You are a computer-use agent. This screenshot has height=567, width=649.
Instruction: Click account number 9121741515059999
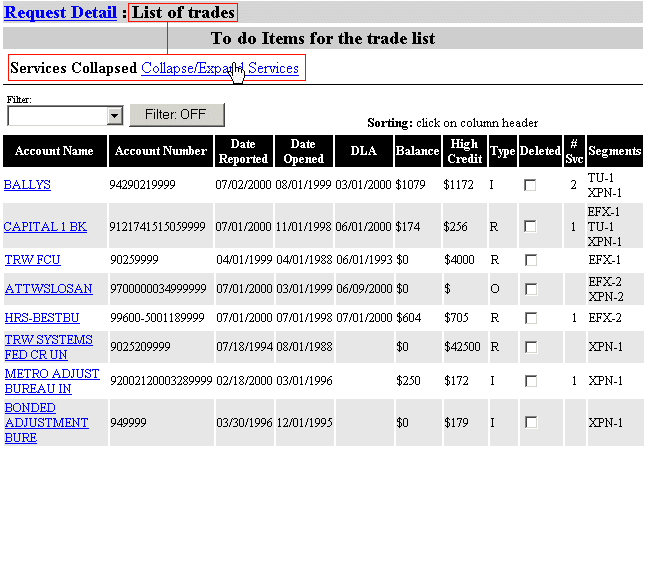click(x=157, y=227)
